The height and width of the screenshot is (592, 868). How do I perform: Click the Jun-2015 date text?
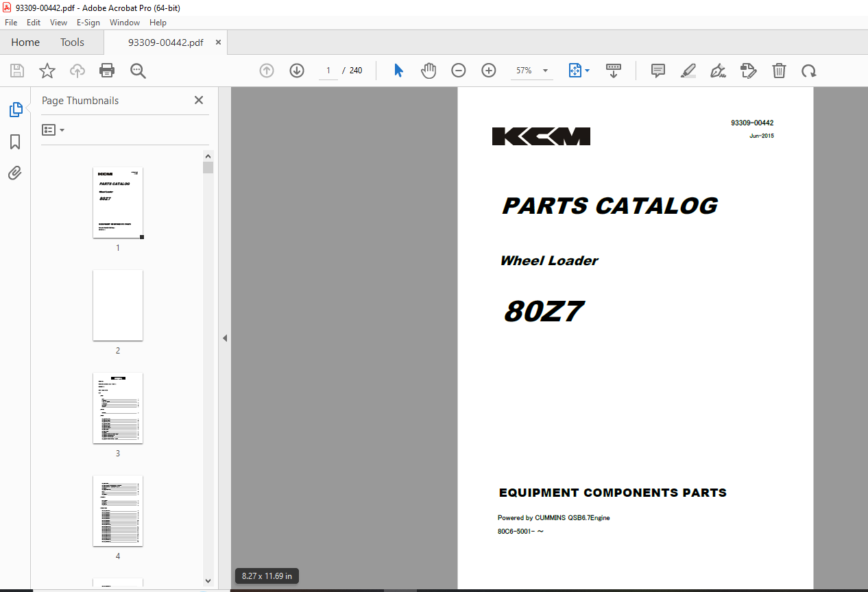[762, 136]
